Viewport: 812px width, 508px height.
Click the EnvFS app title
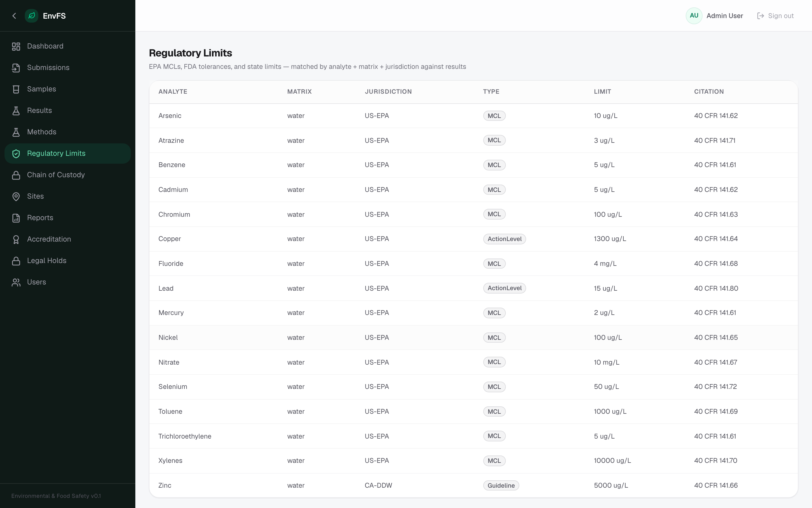pyautogui.click(x=54, y=16)
